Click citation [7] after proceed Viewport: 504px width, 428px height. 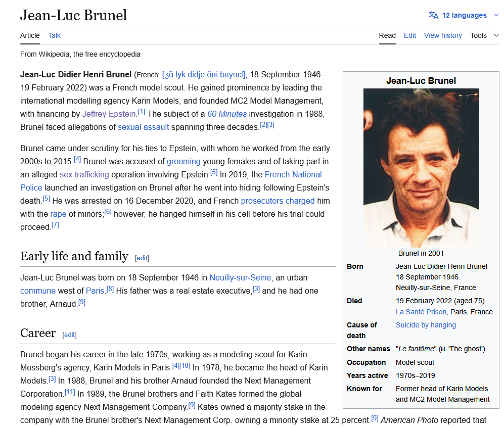(55, 225)
